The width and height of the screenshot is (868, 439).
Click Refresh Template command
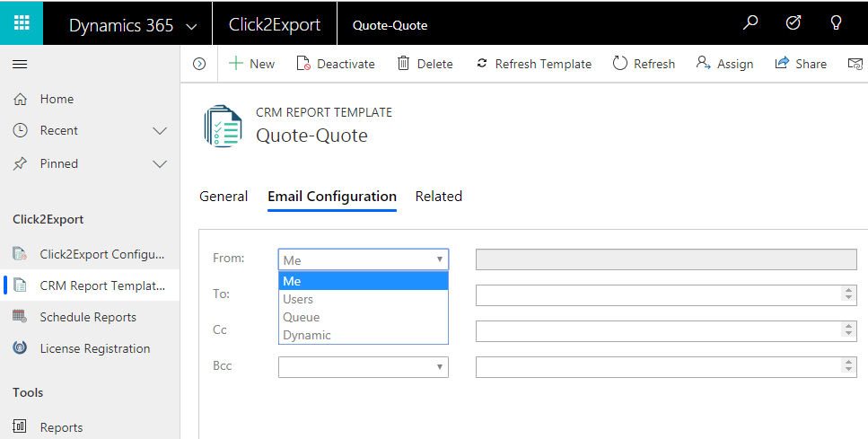(534, 64)
